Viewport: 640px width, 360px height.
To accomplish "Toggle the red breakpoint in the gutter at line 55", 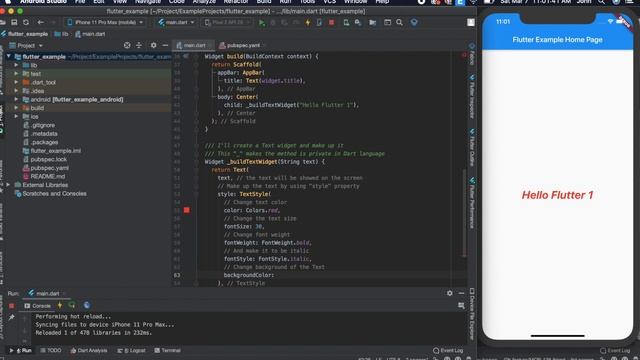I will click(187, 210).
